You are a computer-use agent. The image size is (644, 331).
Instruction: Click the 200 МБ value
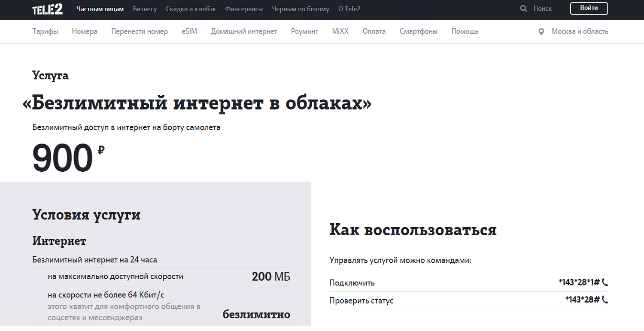click(x=271, y=276)
